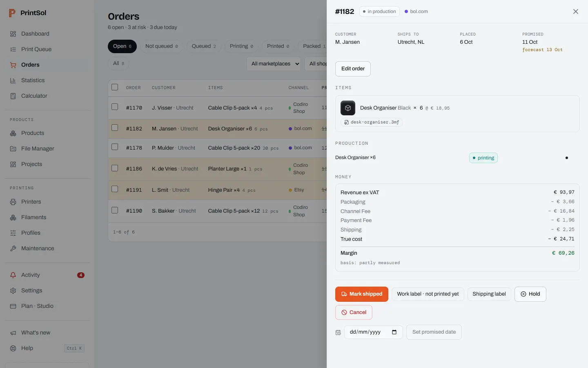Switch to the Queued orders tab

204,46
